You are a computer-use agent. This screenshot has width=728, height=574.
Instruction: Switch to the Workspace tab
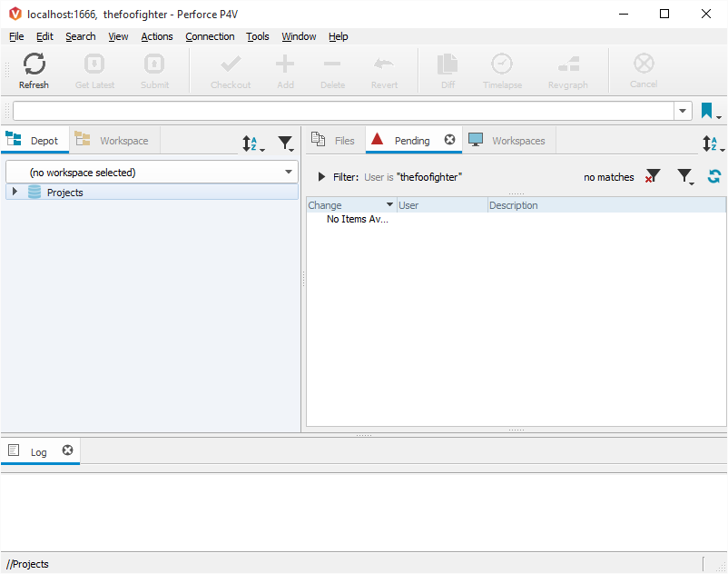(114, 140)
